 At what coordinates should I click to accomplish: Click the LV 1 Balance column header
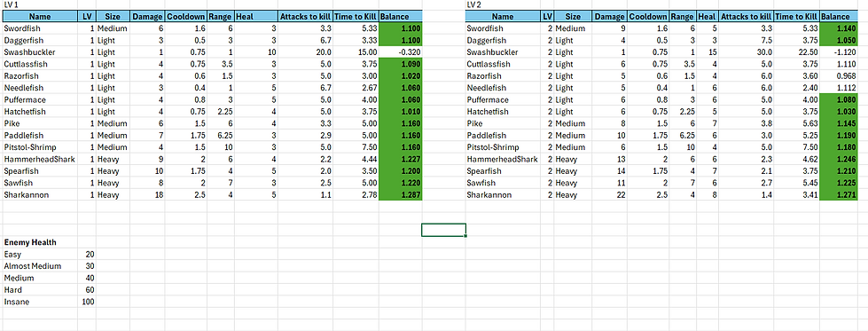[400, 17]
